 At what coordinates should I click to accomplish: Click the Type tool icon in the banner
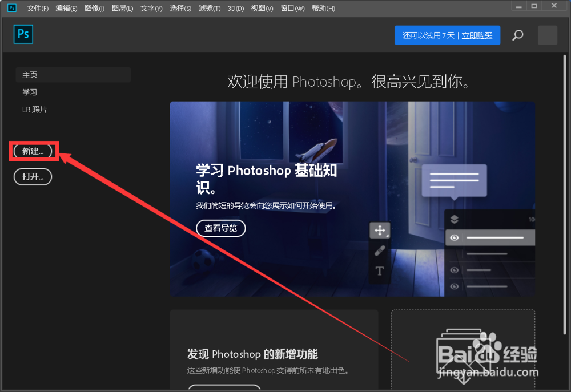[380, 271]
